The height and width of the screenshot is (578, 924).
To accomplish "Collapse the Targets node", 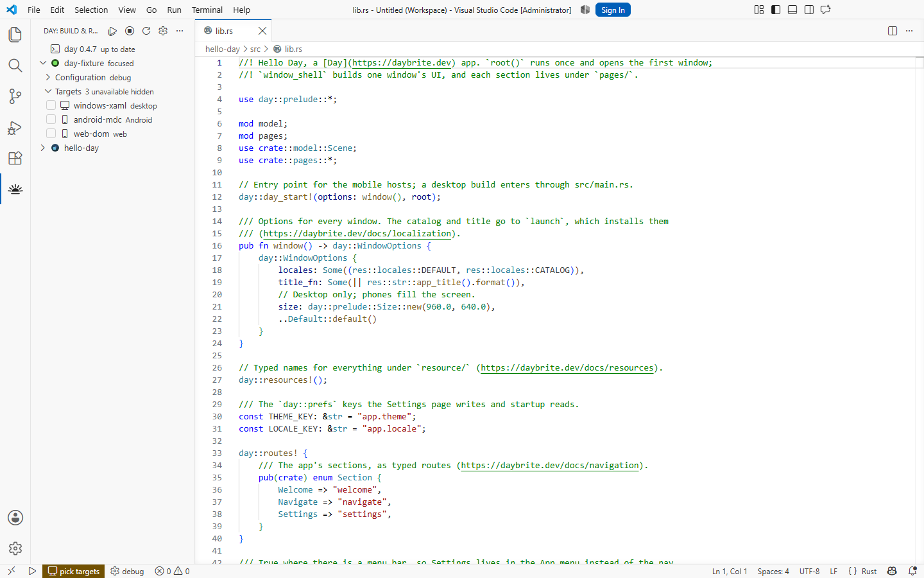I will coord(48,91).
